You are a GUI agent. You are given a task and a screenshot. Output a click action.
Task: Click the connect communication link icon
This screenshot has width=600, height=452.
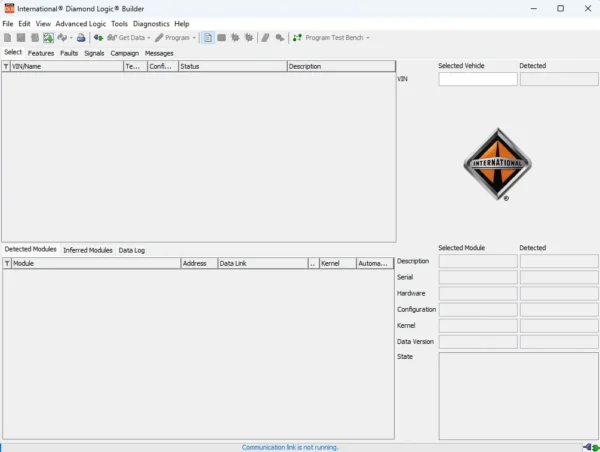(x=98, y=38)
